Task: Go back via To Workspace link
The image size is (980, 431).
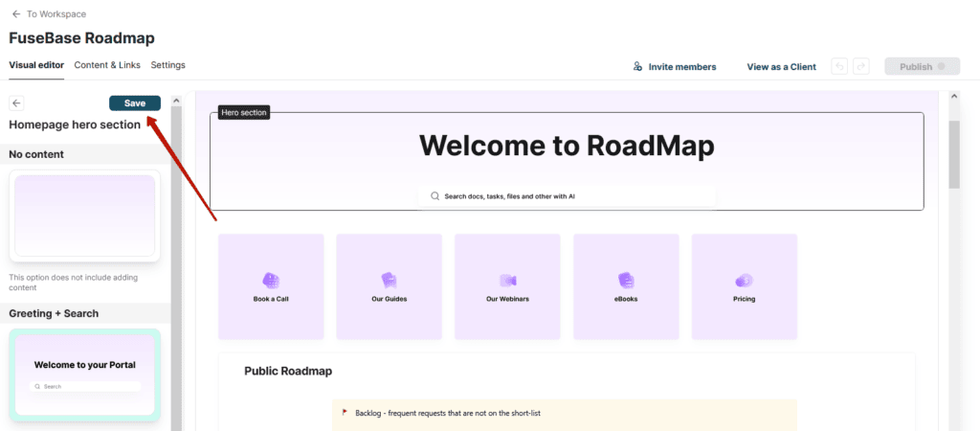Action: click(50, 13)
